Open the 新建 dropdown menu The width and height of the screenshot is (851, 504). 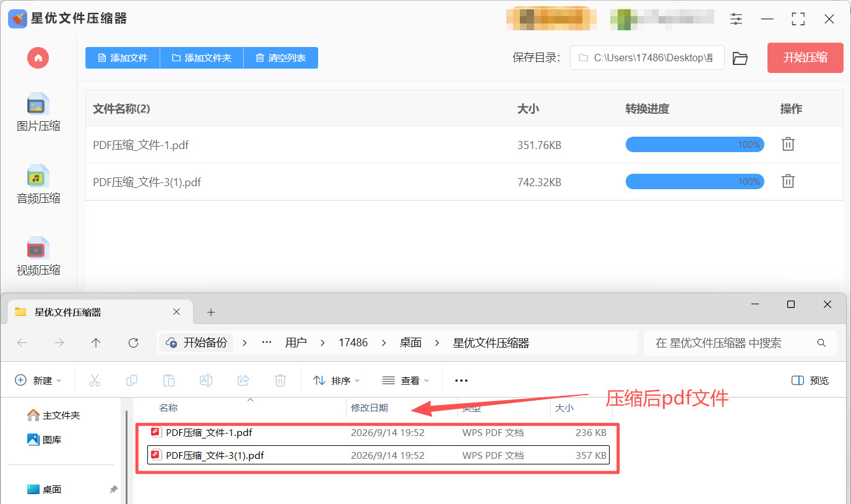point(38,380)
